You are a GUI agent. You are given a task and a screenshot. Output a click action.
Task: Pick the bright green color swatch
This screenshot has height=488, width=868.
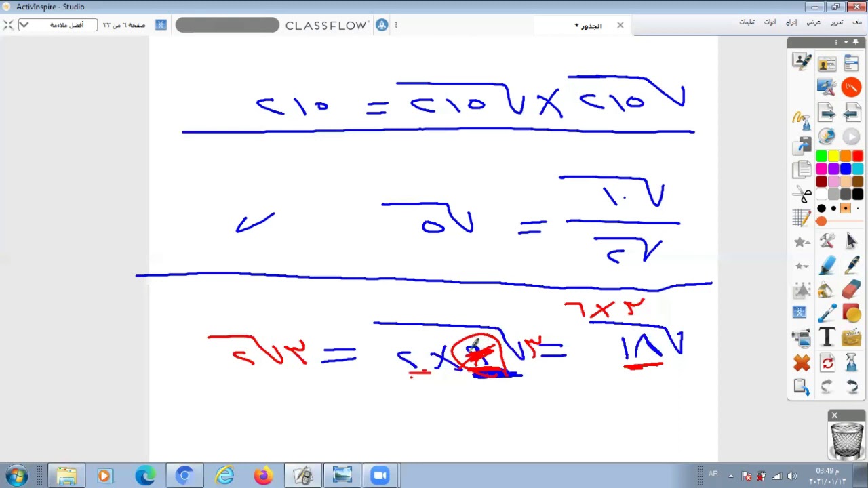(x=821, y=157)
